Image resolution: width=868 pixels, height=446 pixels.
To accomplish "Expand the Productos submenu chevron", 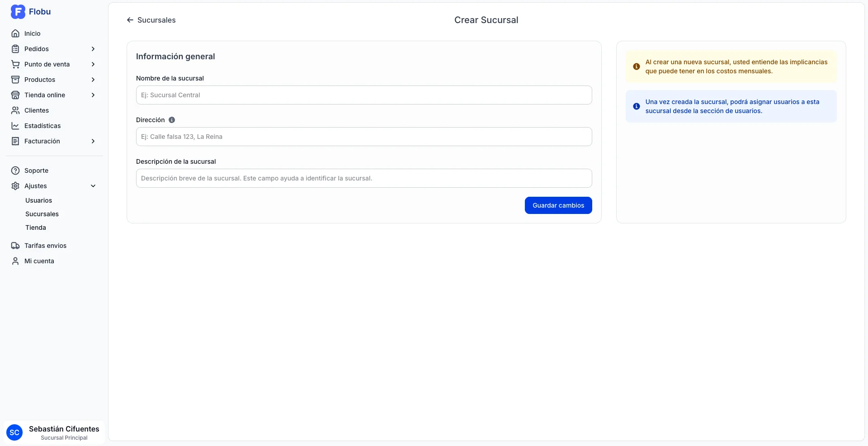I will [93, 80].
